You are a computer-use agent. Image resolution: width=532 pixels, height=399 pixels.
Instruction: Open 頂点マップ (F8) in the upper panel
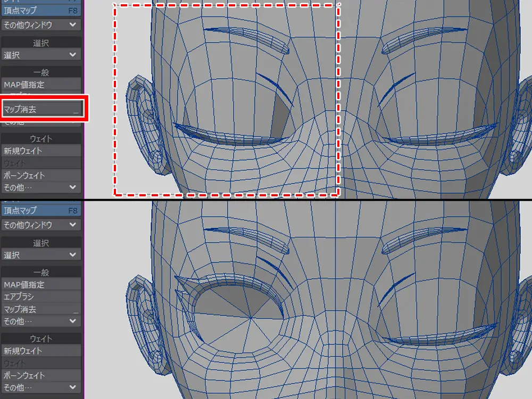(x=41, y=11)
